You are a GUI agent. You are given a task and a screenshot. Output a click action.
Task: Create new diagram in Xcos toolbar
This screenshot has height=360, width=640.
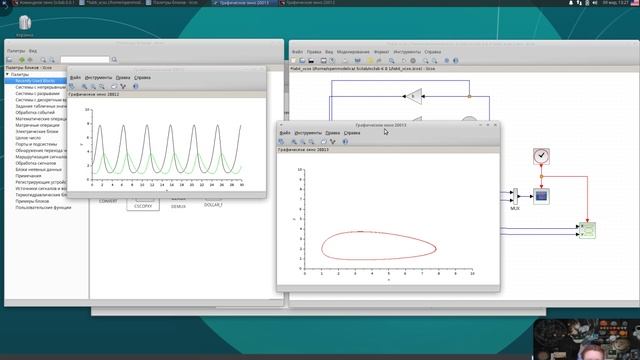coord(293,61)
